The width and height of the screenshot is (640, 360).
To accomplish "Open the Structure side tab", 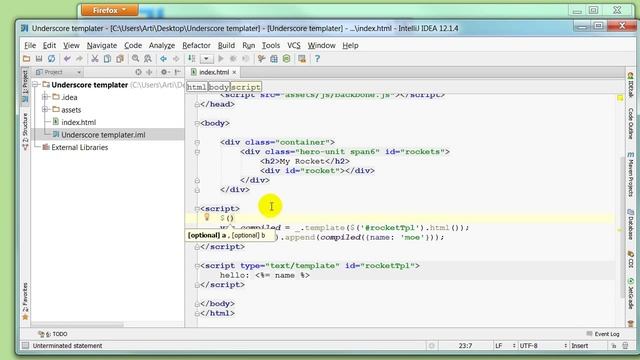I will coord(25,131).
